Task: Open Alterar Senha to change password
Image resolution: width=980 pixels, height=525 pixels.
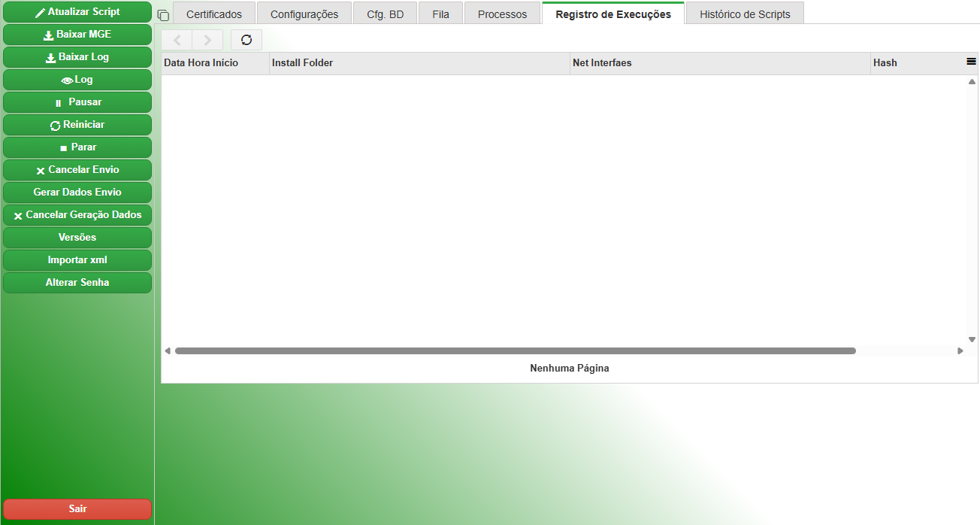Action: 77,283
